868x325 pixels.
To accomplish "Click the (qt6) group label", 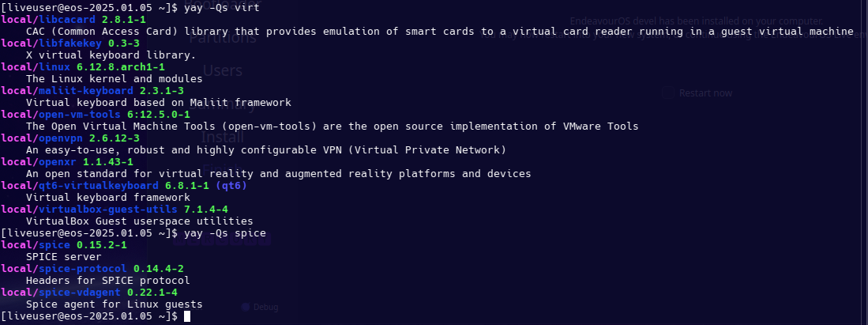I will pyautogui.click(x=231, y=186).
